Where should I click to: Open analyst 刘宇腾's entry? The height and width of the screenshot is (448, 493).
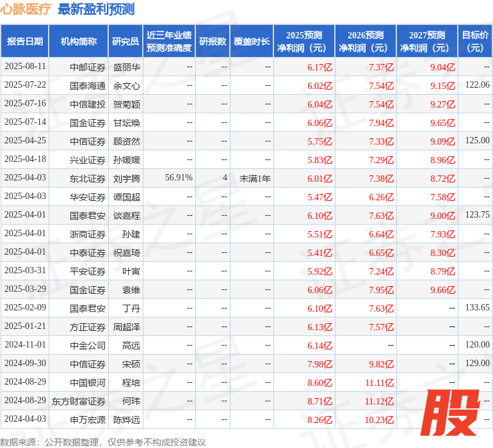[126, 178]
